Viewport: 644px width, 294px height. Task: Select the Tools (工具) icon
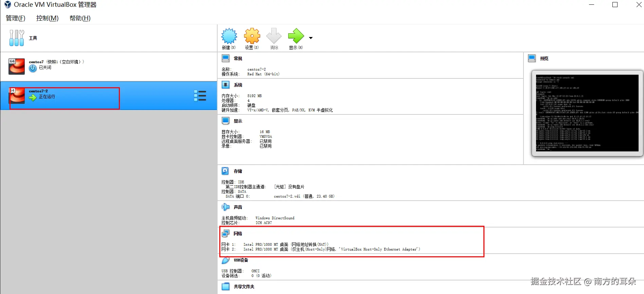17,38
